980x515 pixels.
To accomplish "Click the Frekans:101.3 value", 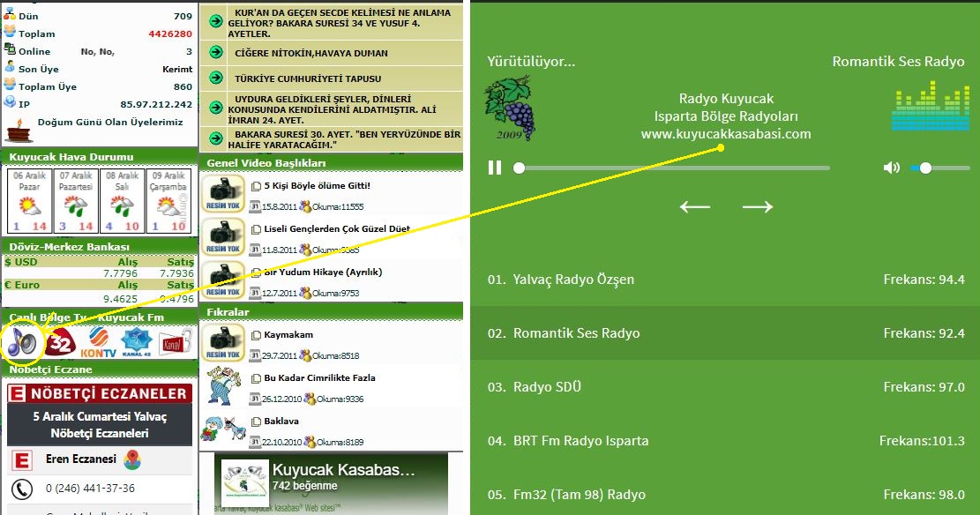I will (x=922, y=441).
